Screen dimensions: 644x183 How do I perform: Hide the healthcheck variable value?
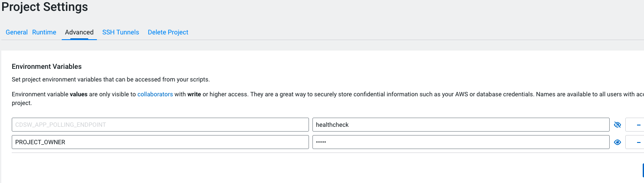(x=617, y=125)
